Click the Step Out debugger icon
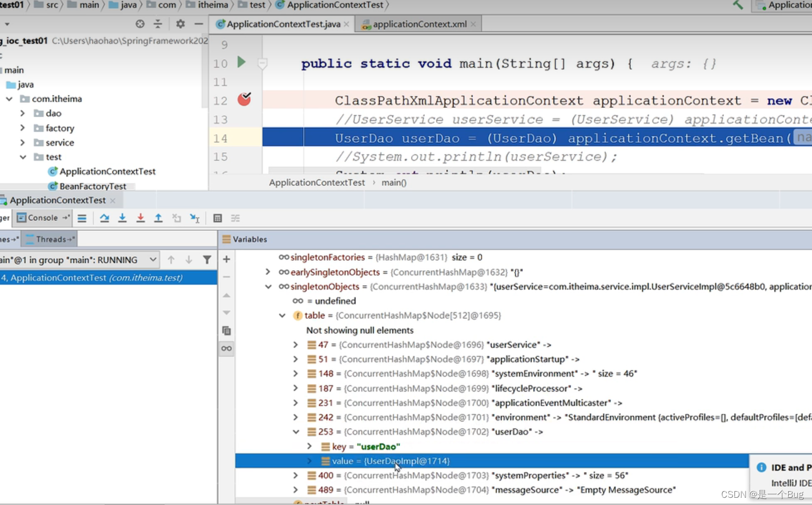The height and width of the screenshot is (505, 812). coord(158,218)
